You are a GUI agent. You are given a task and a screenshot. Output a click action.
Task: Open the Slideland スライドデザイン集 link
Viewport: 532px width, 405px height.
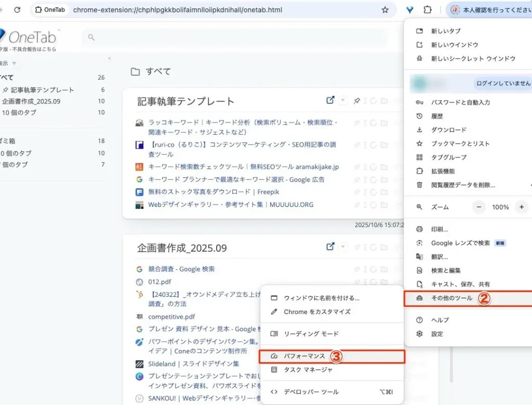coord(193,363)
